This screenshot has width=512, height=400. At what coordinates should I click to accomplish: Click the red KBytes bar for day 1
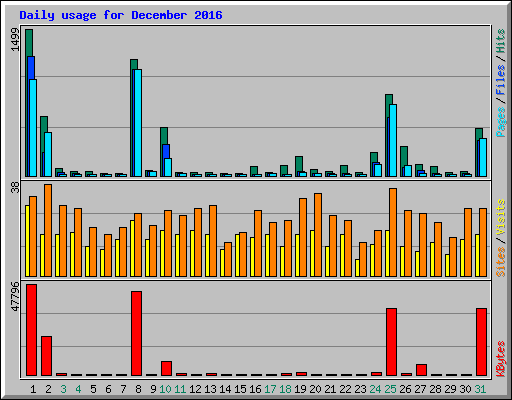[31, 330]
